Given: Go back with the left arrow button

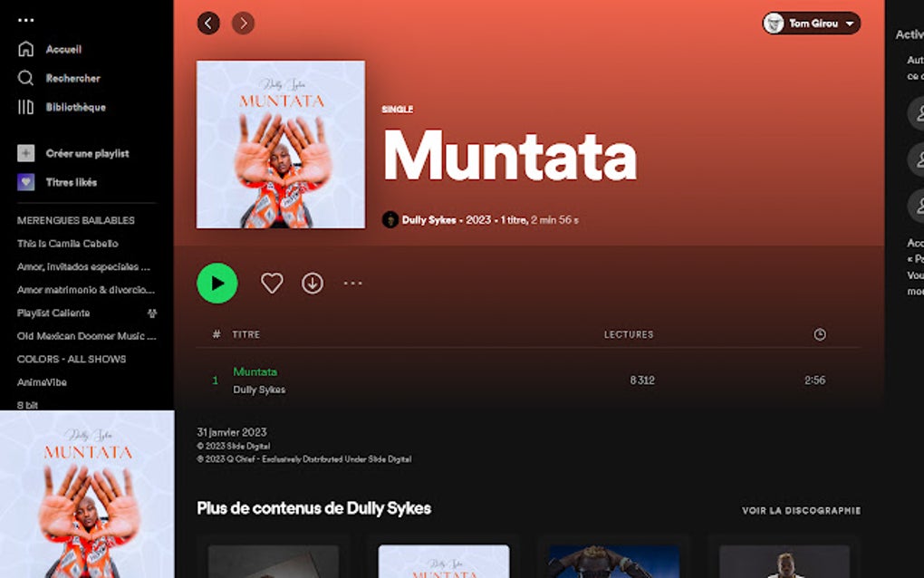Looking at the screenshot, I should 208,24.
